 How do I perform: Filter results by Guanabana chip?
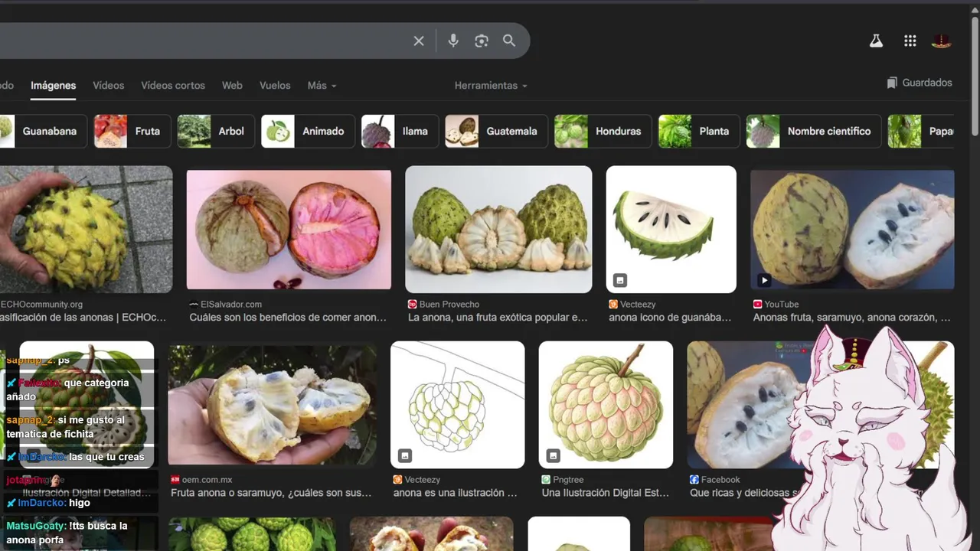pos(42,131)
